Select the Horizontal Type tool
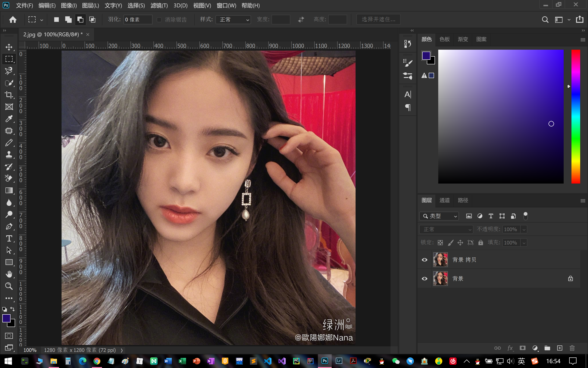Screen dimensions: 588x368 [9, 238]
